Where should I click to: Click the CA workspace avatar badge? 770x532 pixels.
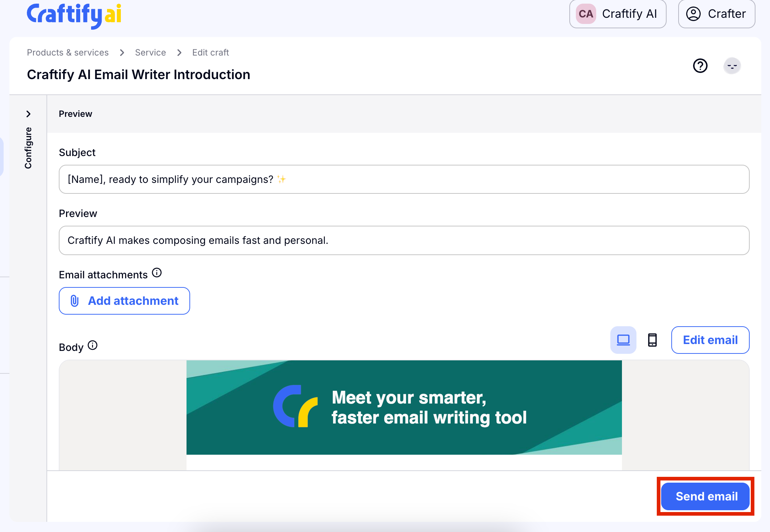point(586,14)
